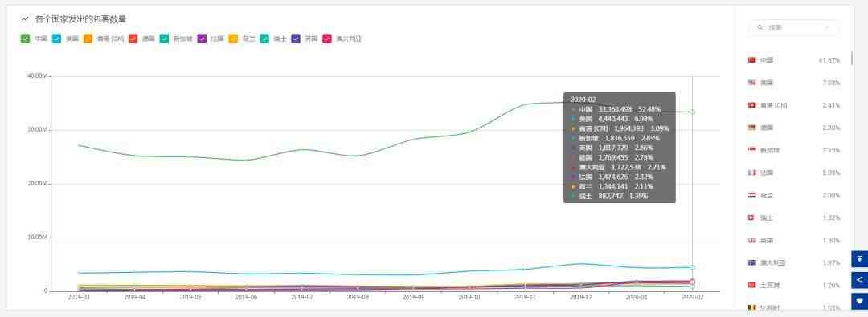The height and width of the screenshot is (317, 868).
Task: Toggle the 英国 legend checkbox
Action: [x=296, y=39]
